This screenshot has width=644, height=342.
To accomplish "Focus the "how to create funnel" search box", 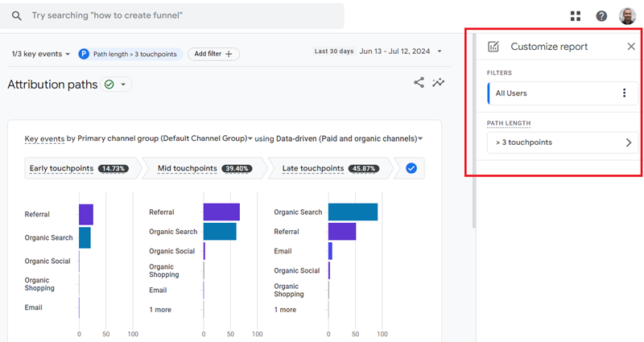I will [x=172, y=16].
